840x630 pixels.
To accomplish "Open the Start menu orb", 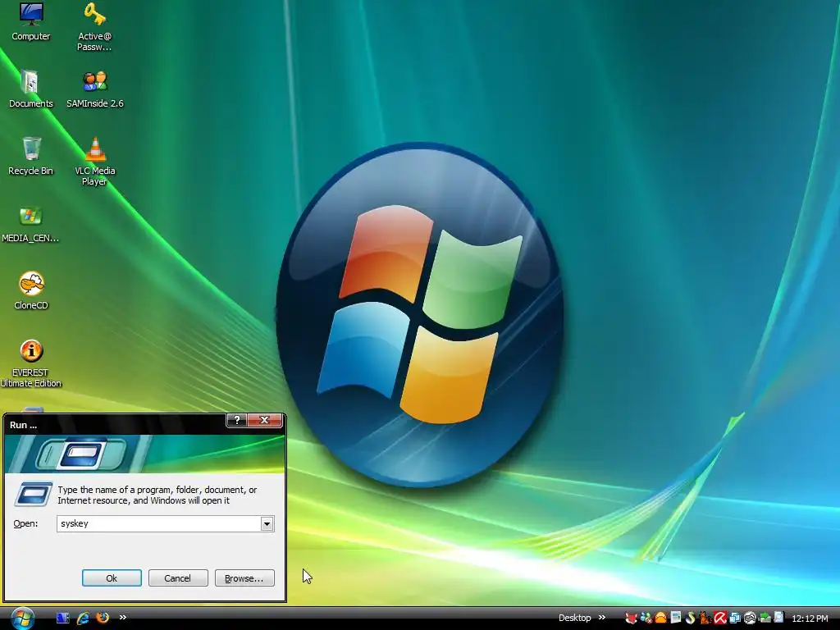I will (22, 619).
